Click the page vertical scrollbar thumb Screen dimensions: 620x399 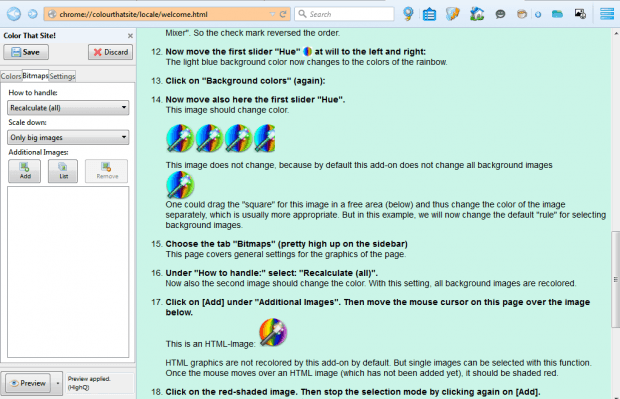pos(615,279)
